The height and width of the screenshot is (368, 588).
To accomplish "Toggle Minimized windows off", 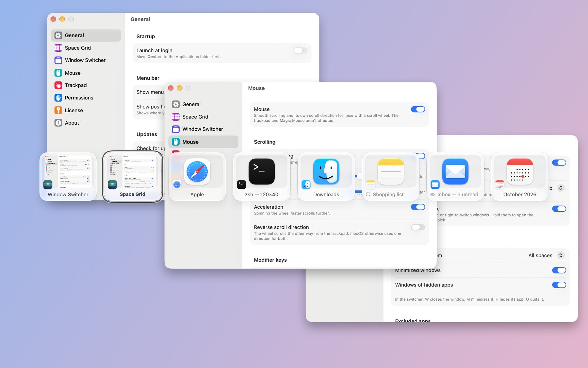I will [559, 270].
